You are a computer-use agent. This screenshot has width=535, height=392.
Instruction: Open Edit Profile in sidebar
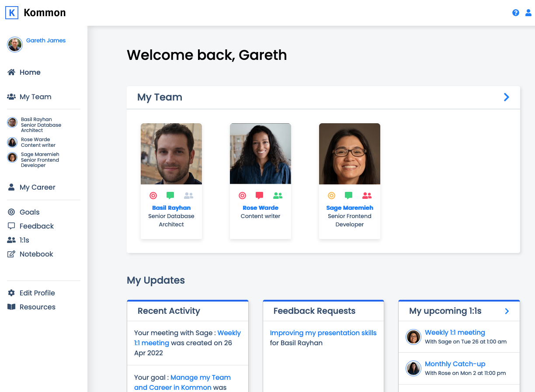pyautogui.click(x=37, y=293)
